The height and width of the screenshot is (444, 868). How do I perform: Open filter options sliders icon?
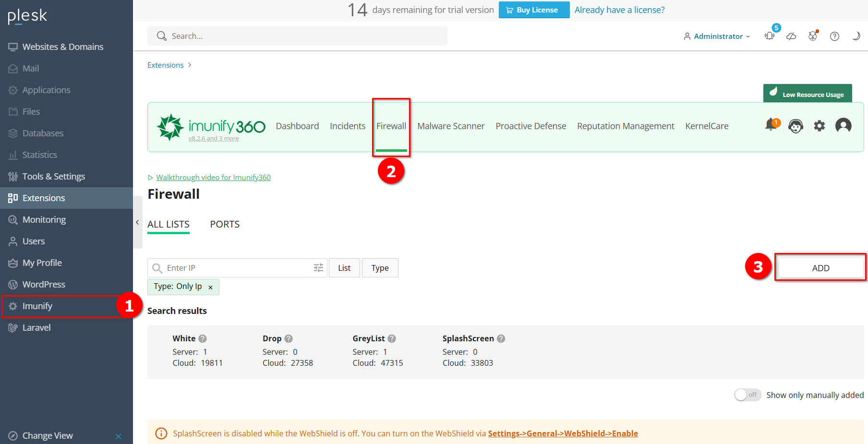coord(318,268)
